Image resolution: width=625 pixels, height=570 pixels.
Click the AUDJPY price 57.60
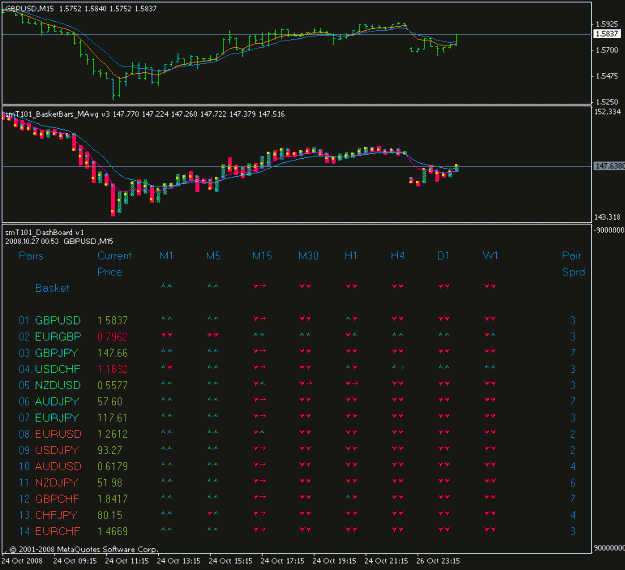[110, 401]
